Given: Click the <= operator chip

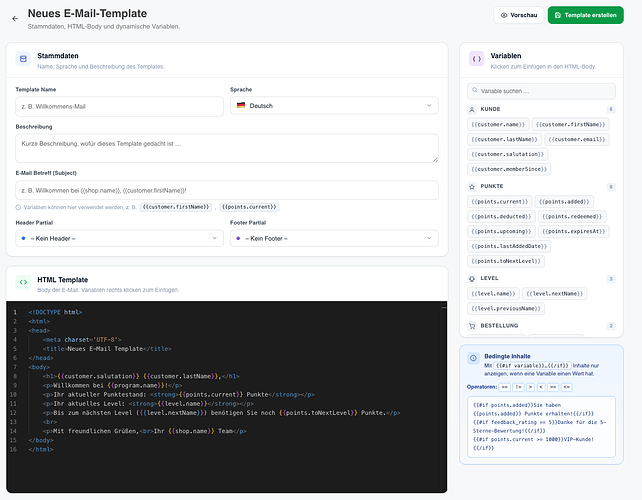Looking at the screenshot, I should [567, 387].
